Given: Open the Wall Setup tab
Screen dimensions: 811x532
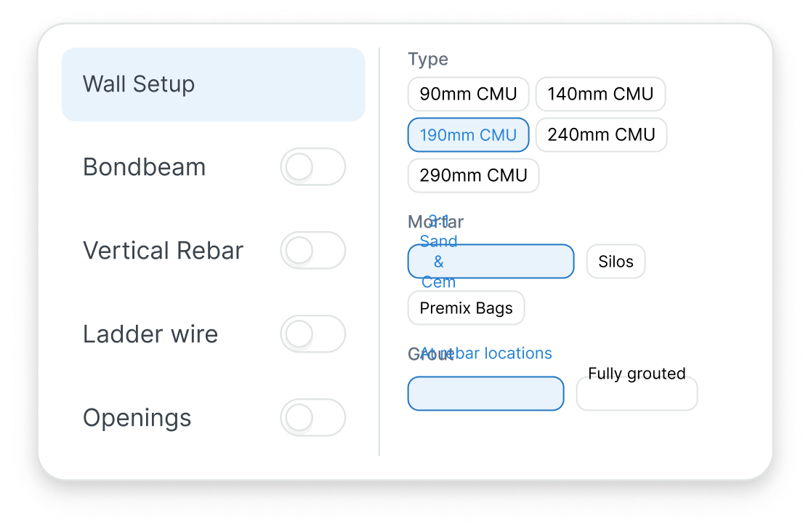Looking at the screenshot, I should pyautogui.click(x=139, y=84).
